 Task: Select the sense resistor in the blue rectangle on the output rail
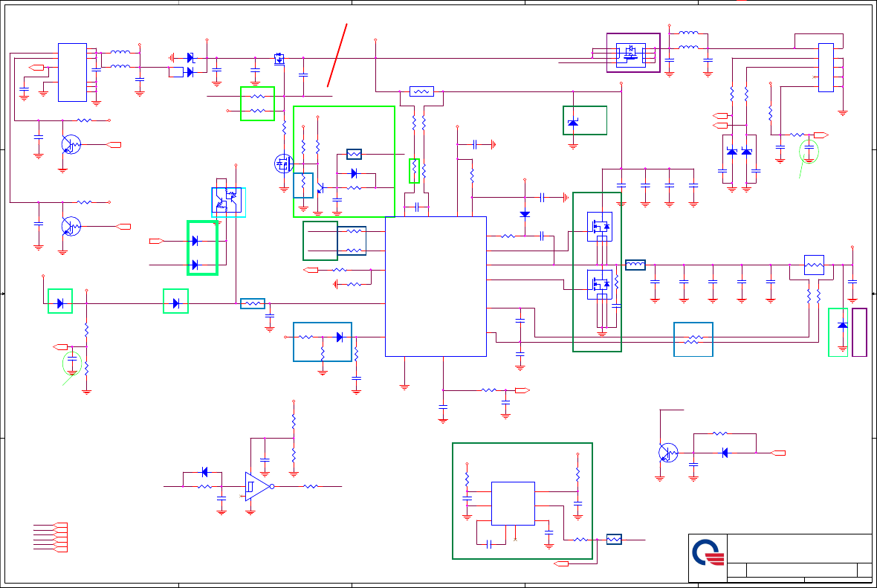[814, 265]
